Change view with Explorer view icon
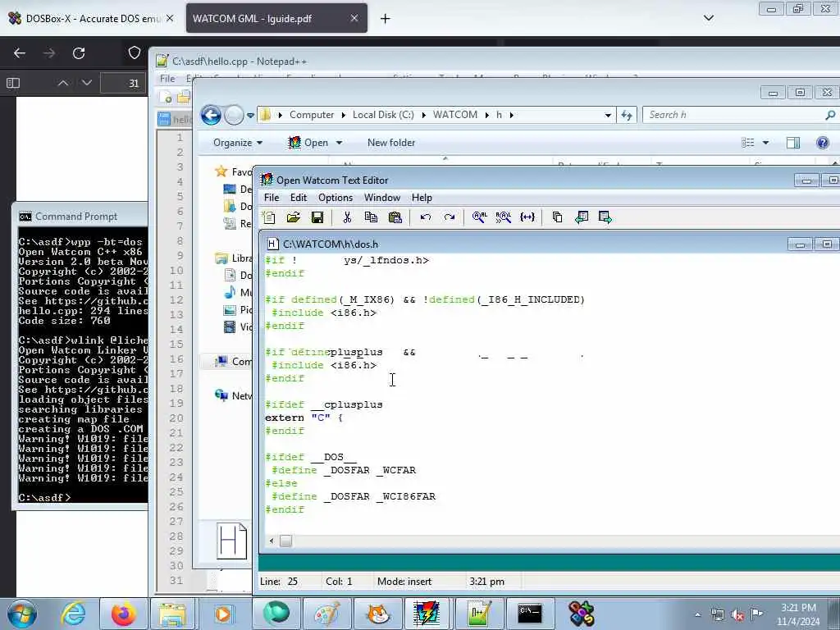 [x=748, y=143]
